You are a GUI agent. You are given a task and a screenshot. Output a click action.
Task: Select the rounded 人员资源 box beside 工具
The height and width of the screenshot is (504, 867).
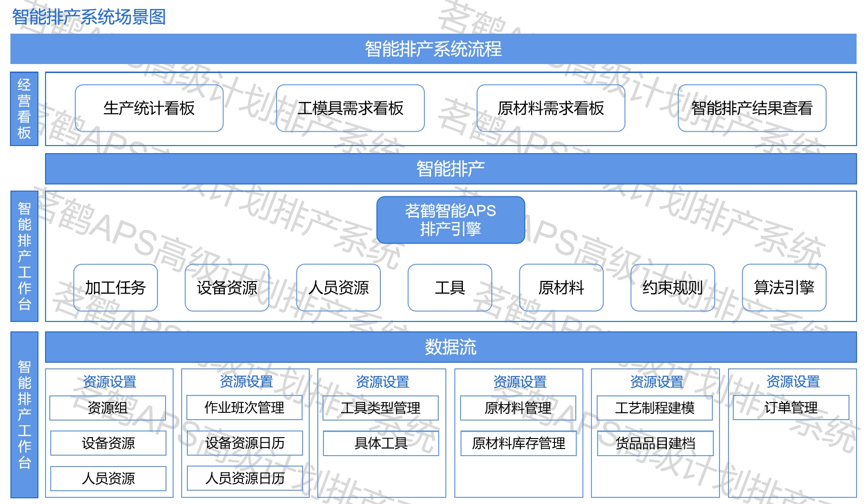338,288
